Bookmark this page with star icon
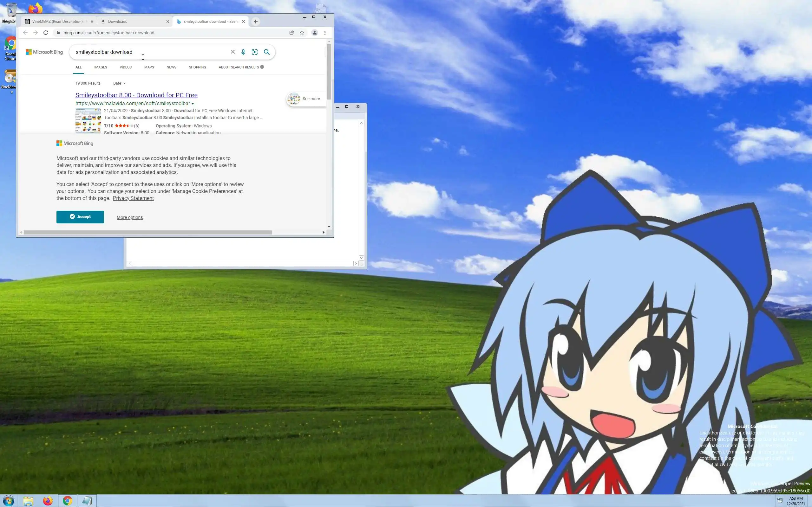The image size is (812, 507). (x=302, y=33)
